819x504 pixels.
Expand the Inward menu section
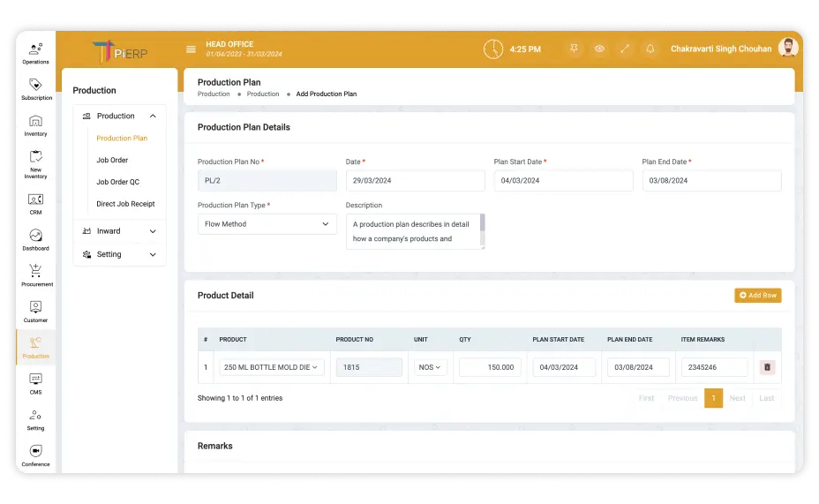(119, 231)
